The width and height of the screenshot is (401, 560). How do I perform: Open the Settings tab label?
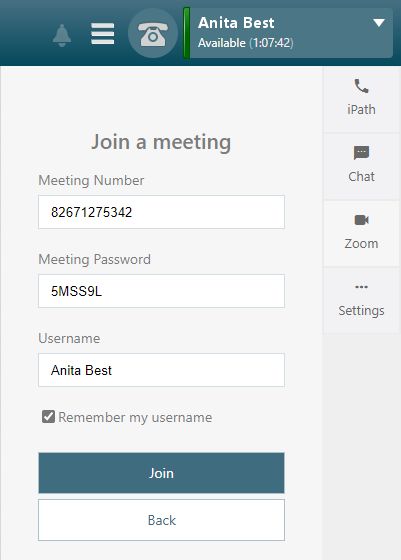pyautogui.click(x=361, y=311)
